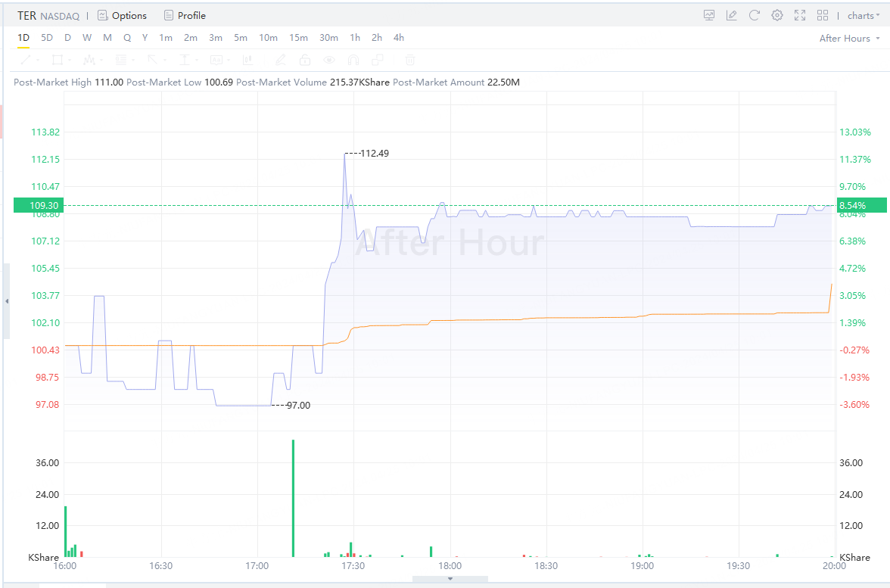The width and height of the screenshot is (890, 588).
Task: Delete drawings with the trash icon
Action: click(410, 60)
